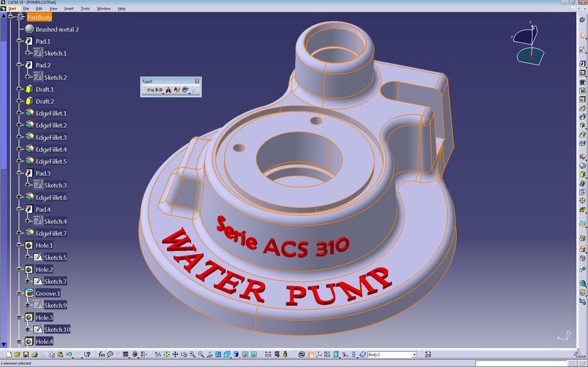Click the Fit All In icon
The image size is (588, 367).
166,354
